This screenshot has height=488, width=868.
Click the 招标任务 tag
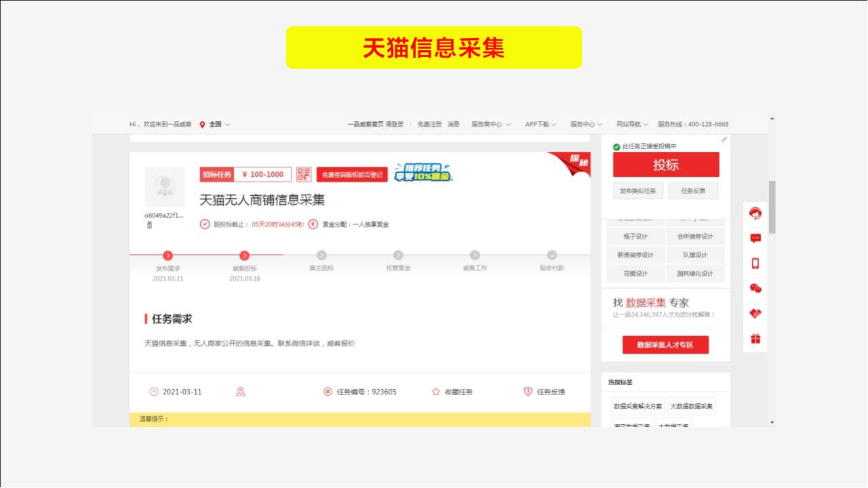coord(217,175)
